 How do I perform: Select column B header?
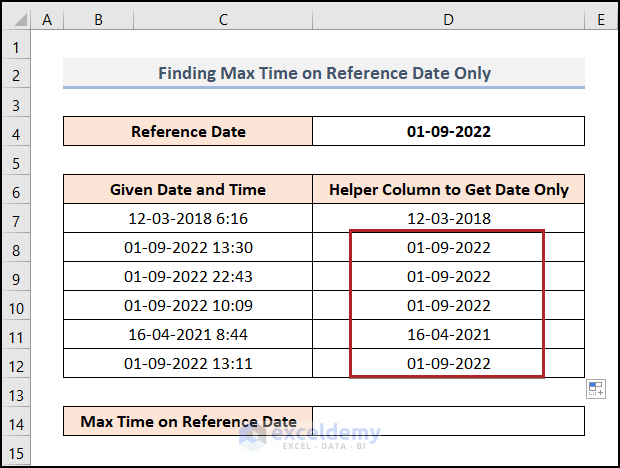coord(97,17)
